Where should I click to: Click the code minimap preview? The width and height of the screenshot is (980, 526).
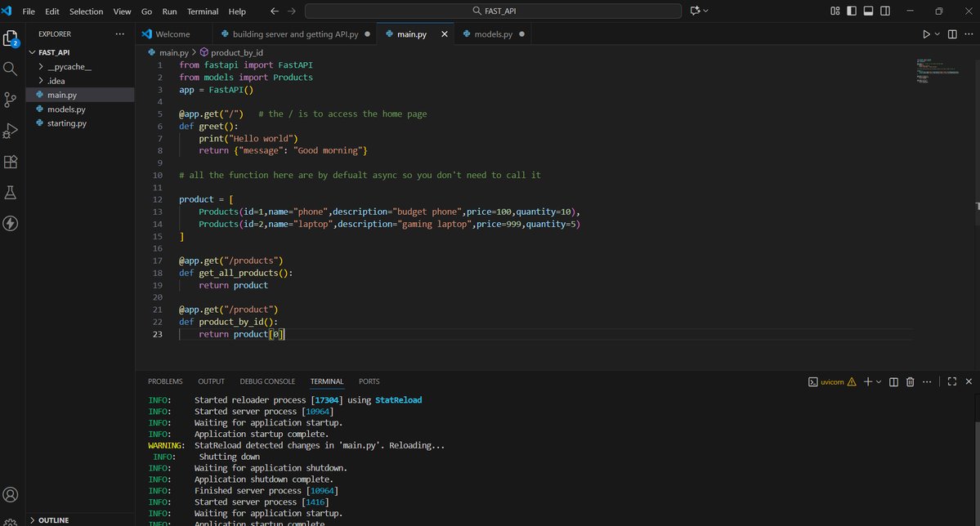coord(937,70)
